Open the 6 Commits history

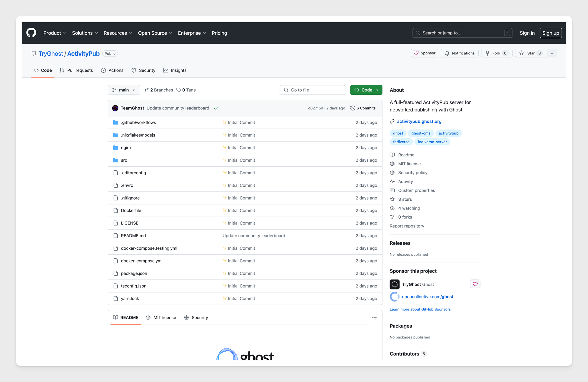pyautogui.click(x=363, y=108)
